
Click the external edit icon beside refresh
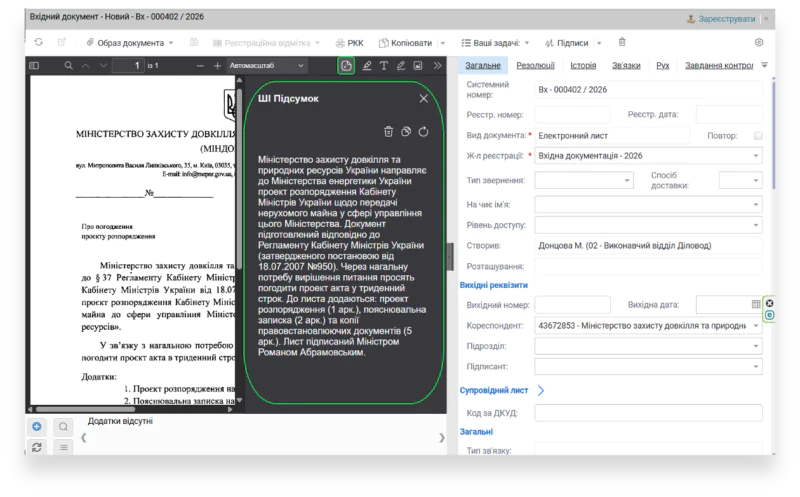[62, 42]
